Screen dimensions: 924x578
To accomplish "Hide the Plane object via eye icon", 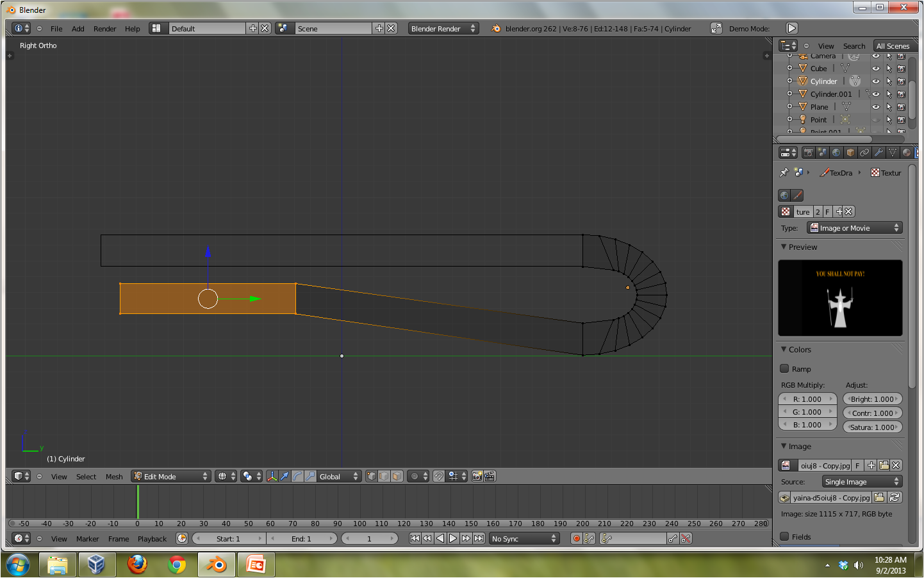I will tap(876, 107).
